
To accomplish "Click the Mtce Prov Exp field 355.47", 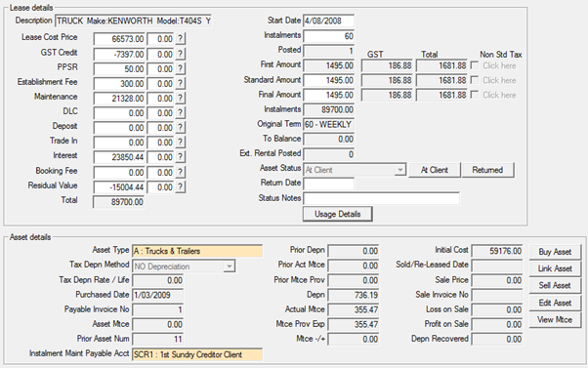I will [354, 324].
